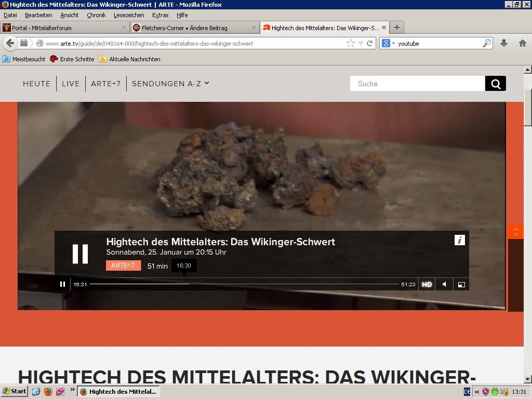Viewport: 532px width, 399px height.
Task: Close the Portal - Mittelalterforum tab
Action: point(124,28)
